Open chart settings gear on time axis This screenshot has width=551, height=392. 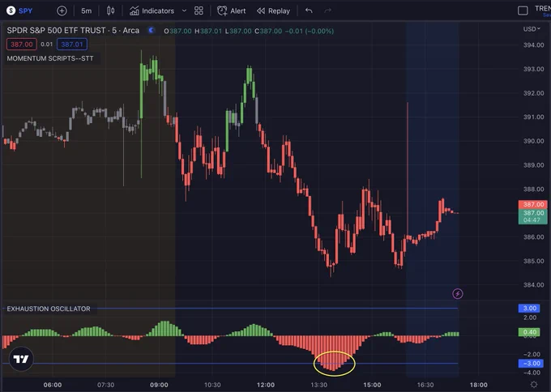(x=534, y=385)
